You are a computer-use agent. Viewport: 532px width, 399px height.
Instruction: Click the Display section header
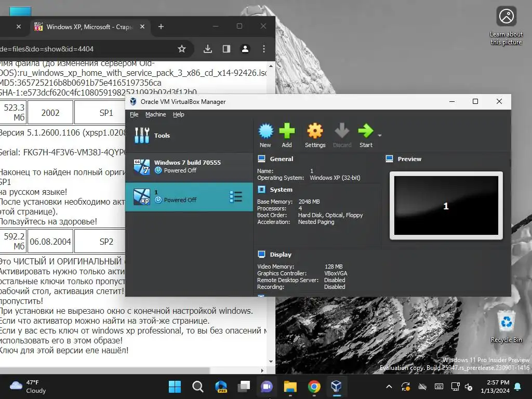coord(281,255)
